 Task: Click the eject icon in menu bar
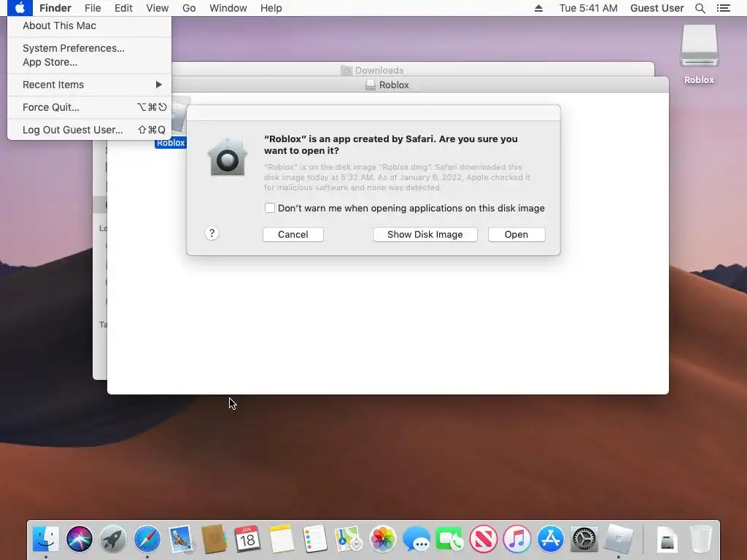(538, 8)
